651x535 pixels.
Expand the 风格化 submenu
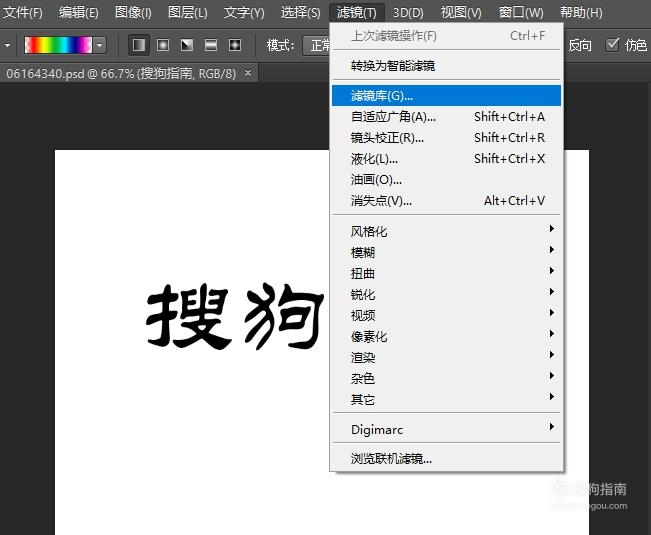pos(446,231)
